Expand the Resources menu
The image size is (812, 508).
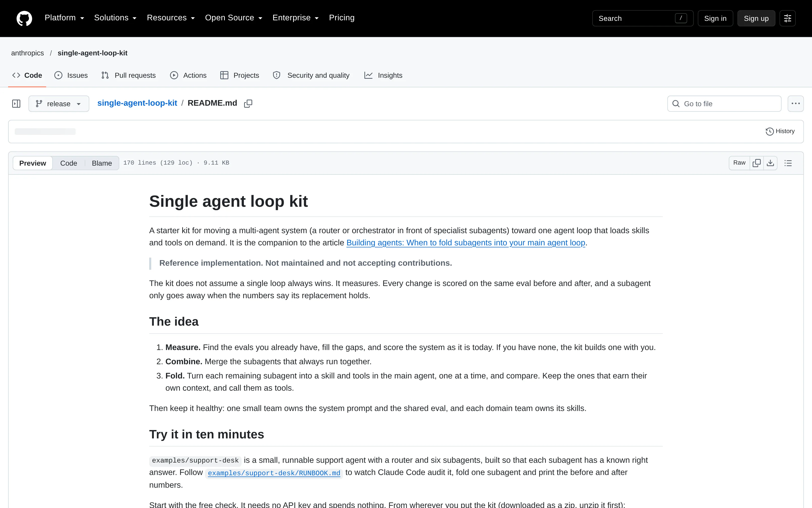[171, 18]
